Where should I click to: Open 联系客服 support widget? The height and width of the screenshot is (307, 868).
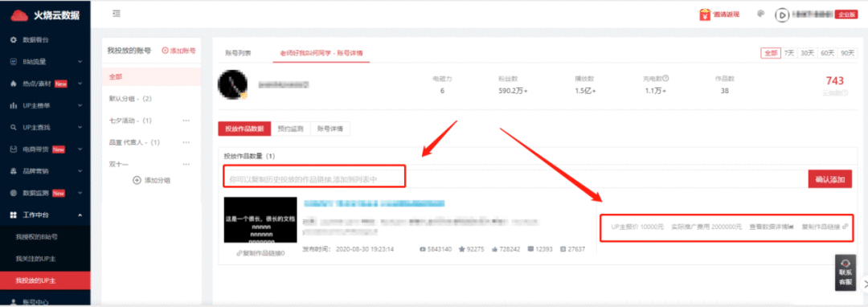click(845, 272)
